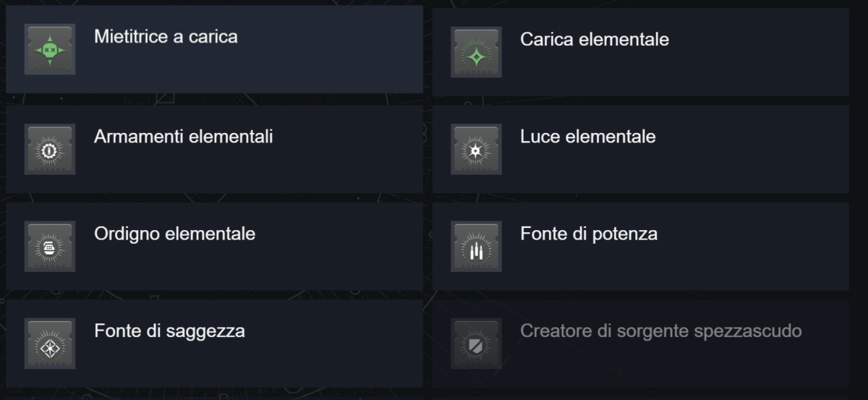Click the "Fonte di saggezza" text
The width and height of the screenshot is (868, 400).
pos(169,331)
